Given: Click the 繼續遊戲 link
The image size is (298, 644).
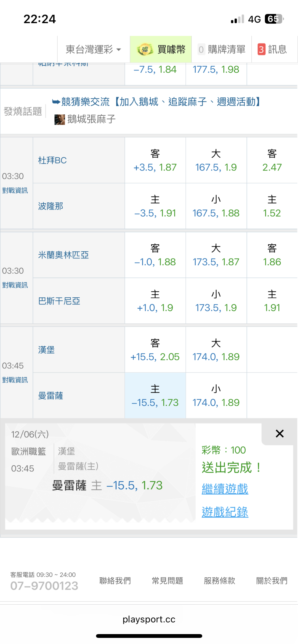Looking at the screenshot, I should 225,489.
